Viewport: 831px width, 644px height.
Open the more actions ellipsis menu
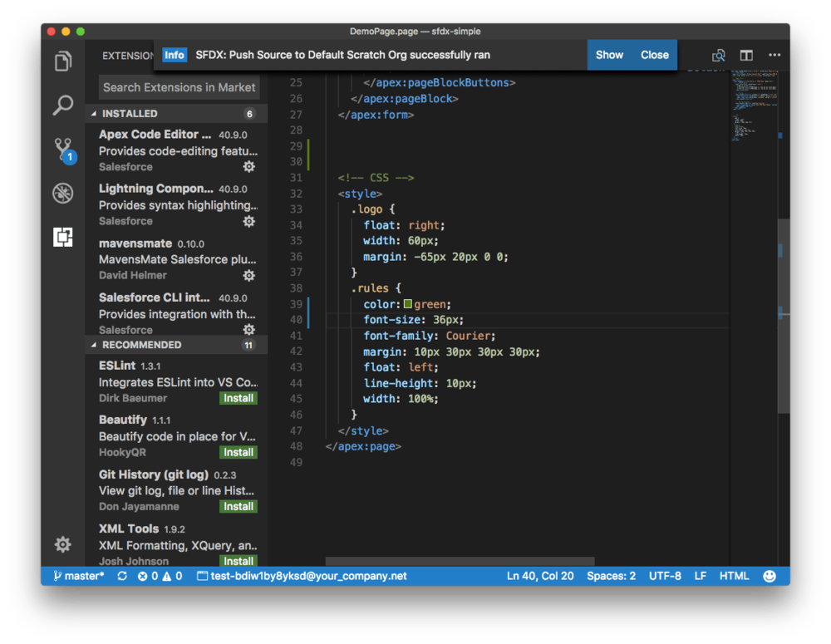[774, 55]
